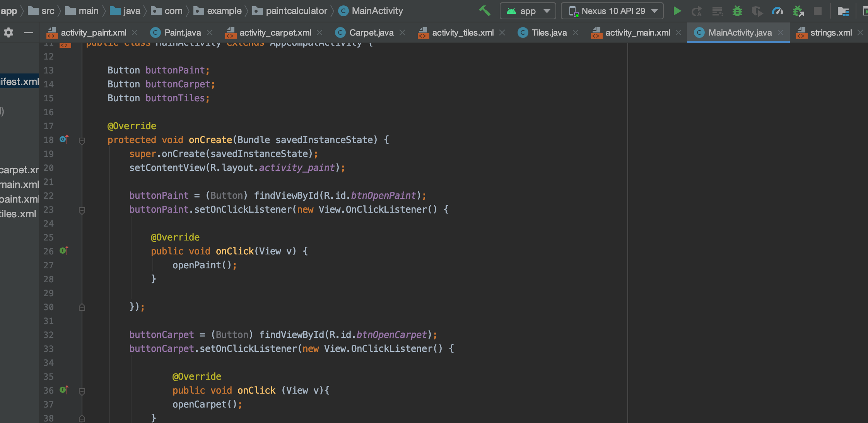Click line number 21 in gutter

coord(48,182)
